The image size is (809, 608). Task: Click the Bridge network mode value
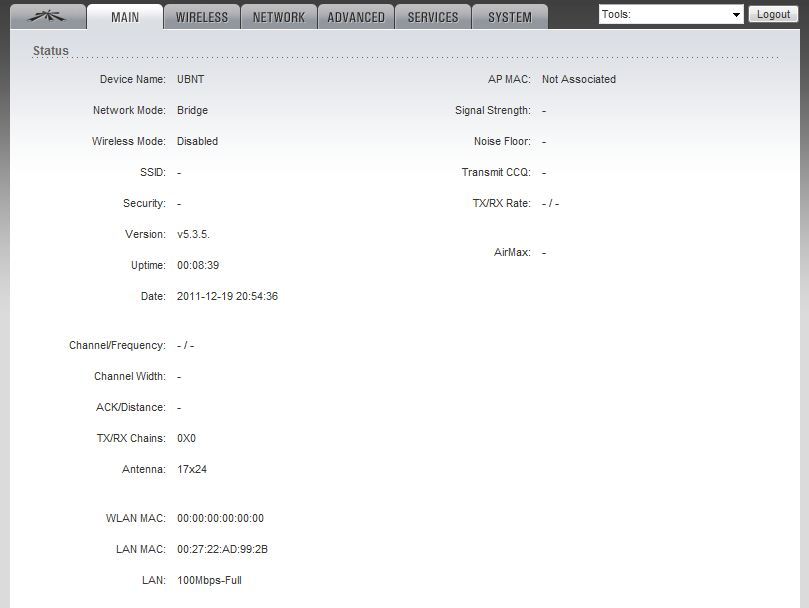coord(192,110)
